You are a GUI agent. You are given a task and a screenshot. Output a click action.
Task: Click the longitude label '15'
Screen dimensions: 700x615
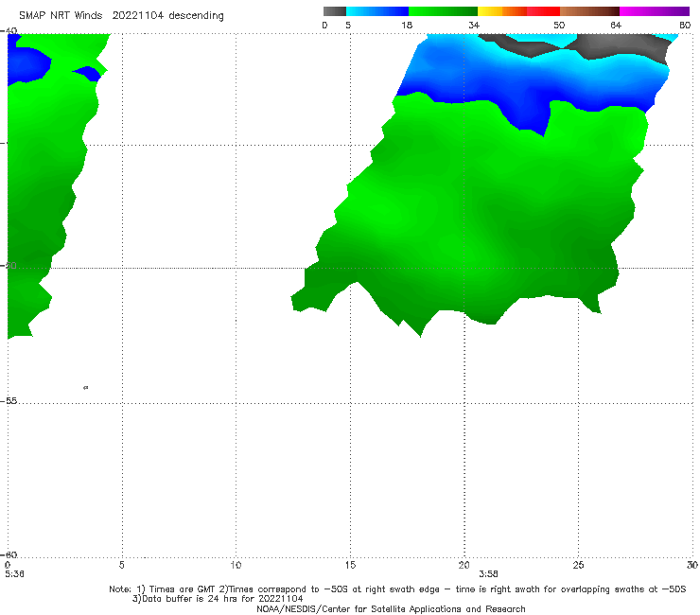coord(350,565)
